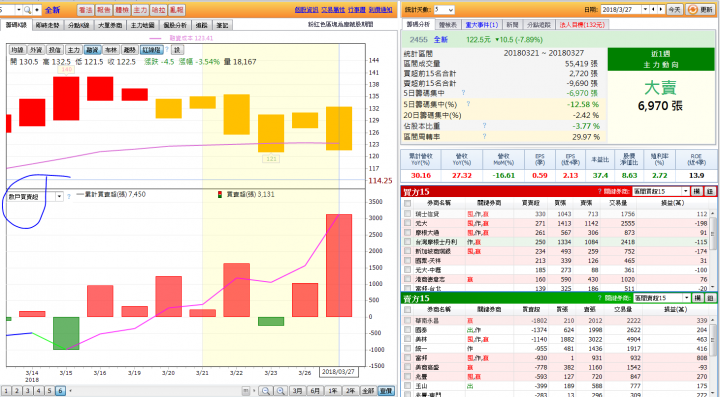Click the first small button right of 賣方15 dropdown
The height and width of the screenshot is (397, 720).
point(698,298)
